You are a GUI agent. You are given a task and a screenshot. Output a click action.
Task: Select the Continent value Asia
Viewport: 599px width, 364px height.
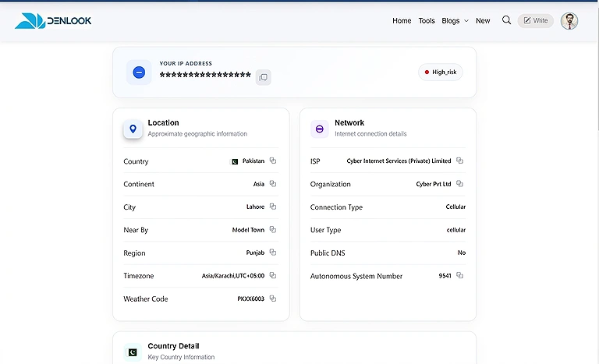[x=259, y=184]
